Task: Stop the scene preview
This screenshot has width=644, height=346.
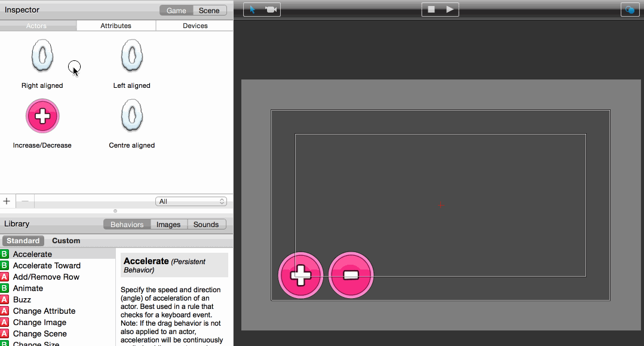Action: point(431,10)
